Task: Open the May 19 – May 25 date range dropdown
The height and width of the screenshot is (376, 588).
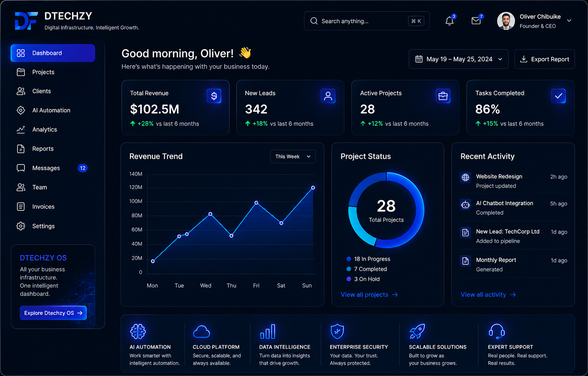Action: point(459,59)
